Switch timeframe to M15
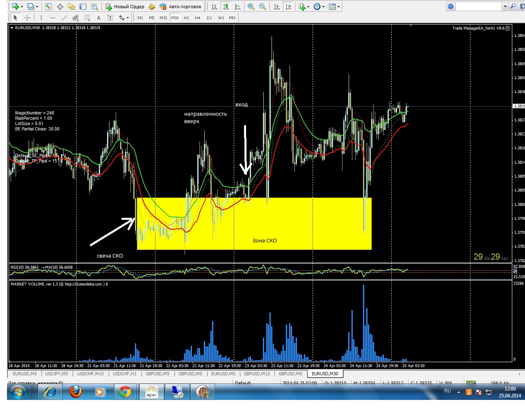525x420 pixels. 163,18
